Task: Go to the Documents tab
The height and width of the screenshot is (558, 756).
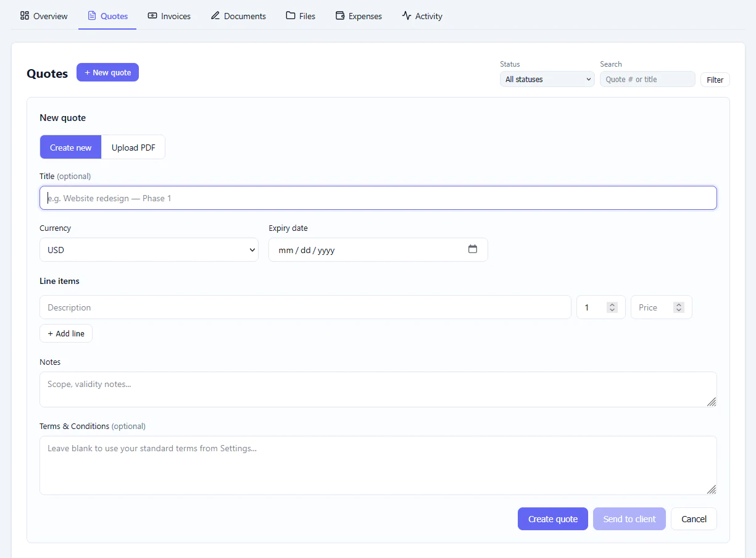Action: pyautogui.click(x=238, y=16)
